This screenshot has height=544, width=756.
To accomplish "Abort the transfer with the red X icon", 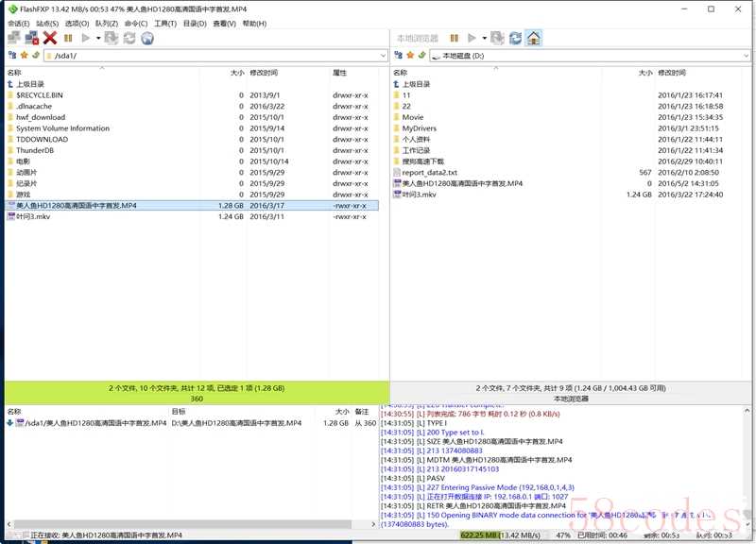I will [x=50, y=38].
